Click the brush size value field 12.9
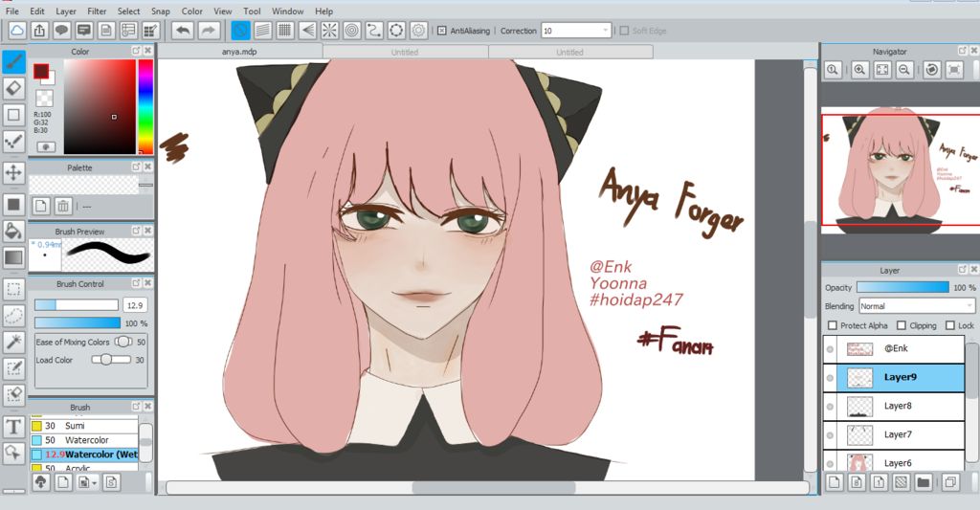 pos(135,305)
